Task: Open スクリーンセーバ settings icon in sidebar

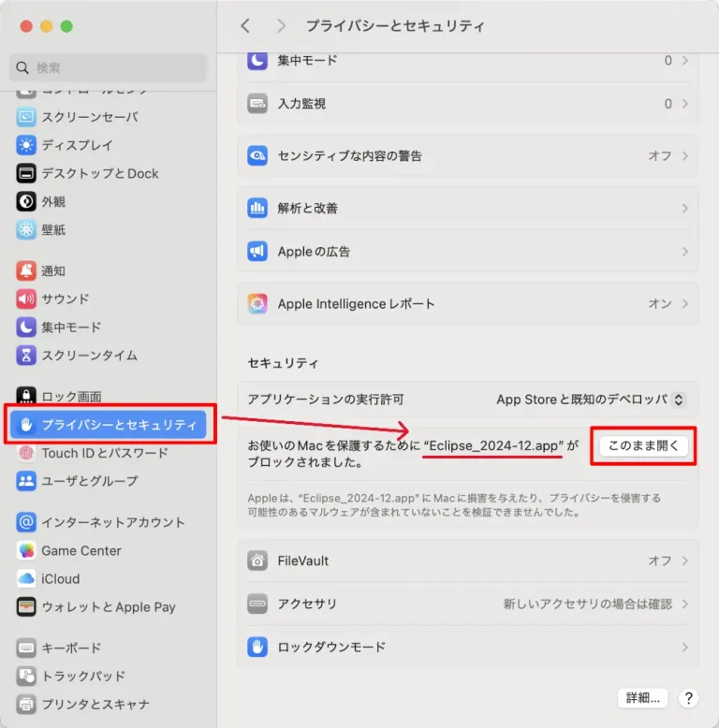Action: [x=26, y=117]
